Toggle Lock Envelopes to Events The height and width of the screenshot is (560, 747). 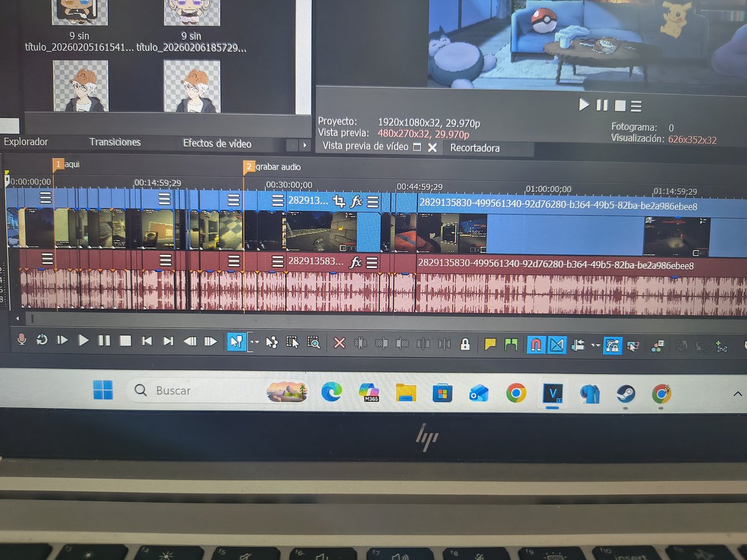click(613, 345)
